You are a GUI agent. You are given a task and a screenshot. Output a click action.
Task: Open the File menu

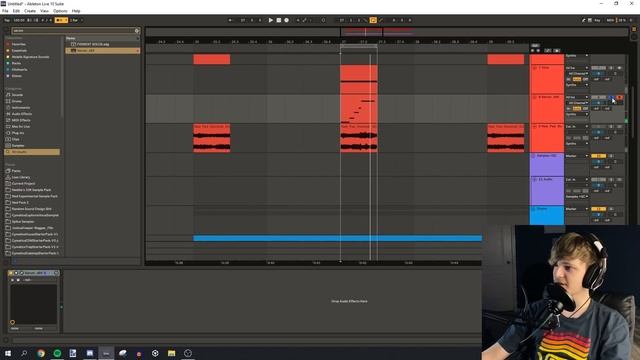[5, 11]
